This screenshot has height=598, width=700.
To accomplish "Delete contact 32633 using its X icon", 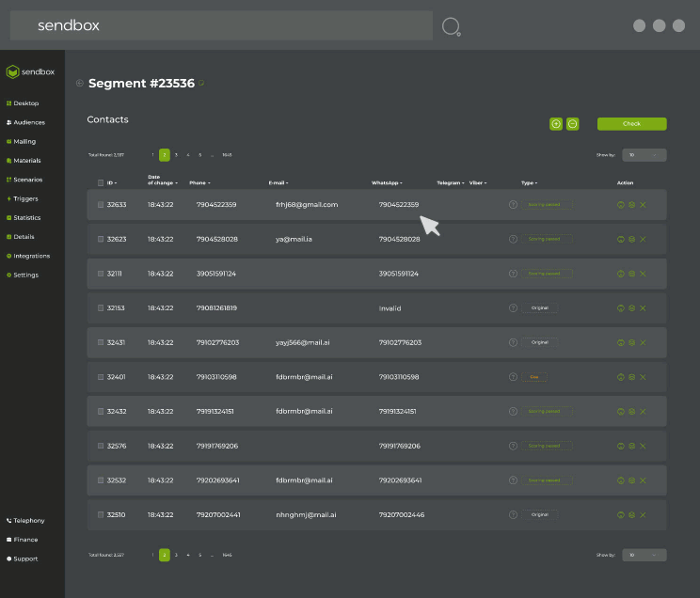I will [x=643, y=204].
